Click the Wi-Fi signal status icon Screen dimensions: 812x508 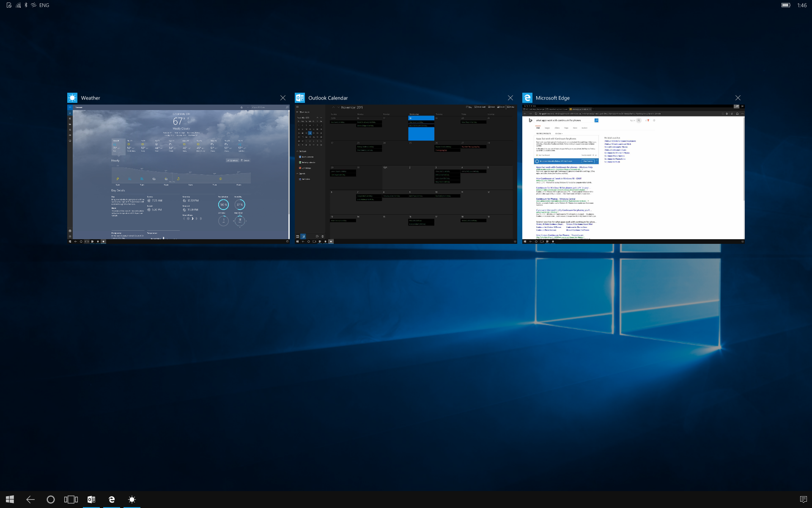coord(19,5)
